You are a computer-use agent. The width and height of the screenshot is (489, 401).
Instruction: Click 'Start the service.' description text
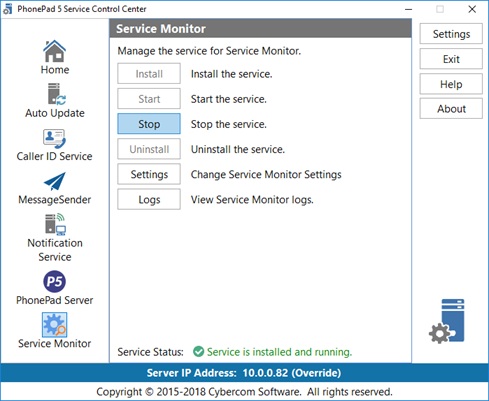click(229, 99)
